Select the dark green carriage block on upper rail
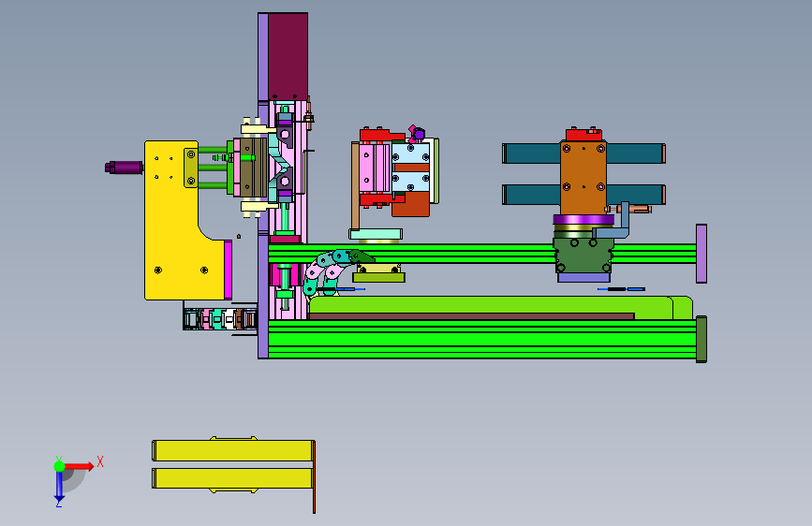This screenshot has height=526, width=812. tap(583, 255)
